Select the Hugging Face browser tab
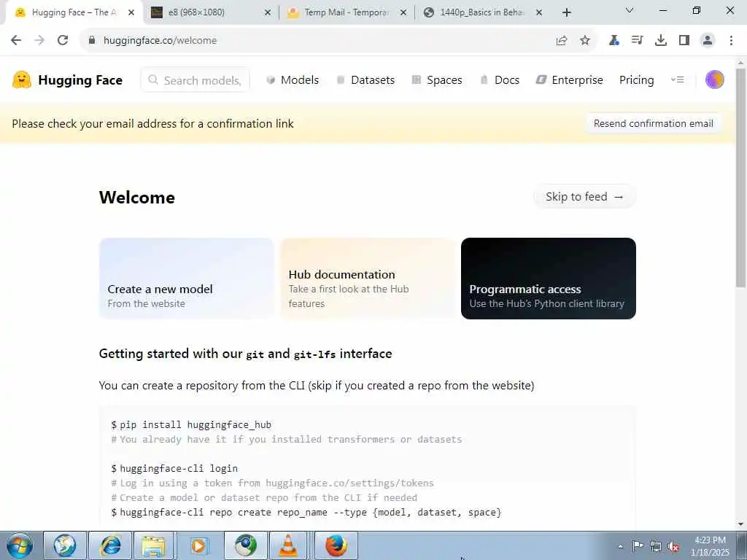This screenshot has height=560, width=747. (74, 12)
